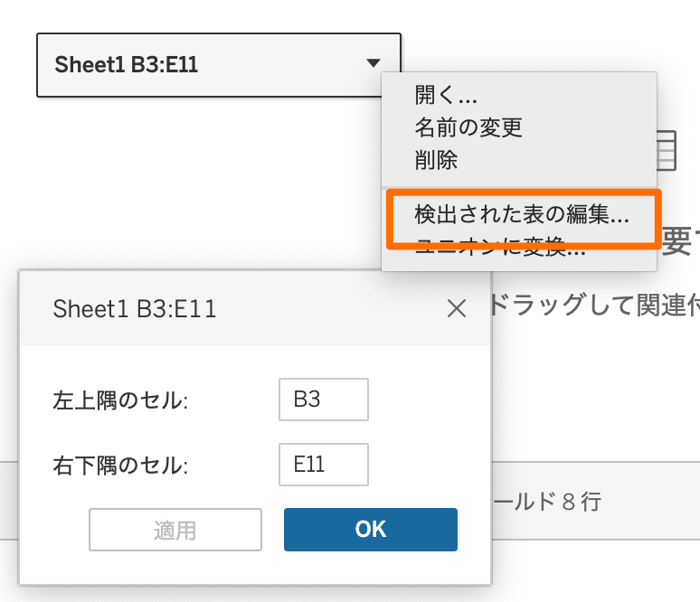Open 検出された表の編集... menu item

[x=522, y=215]
